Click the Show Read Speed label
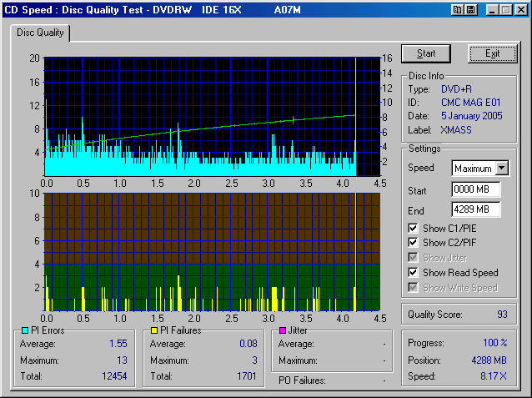 tap(460, 273)
